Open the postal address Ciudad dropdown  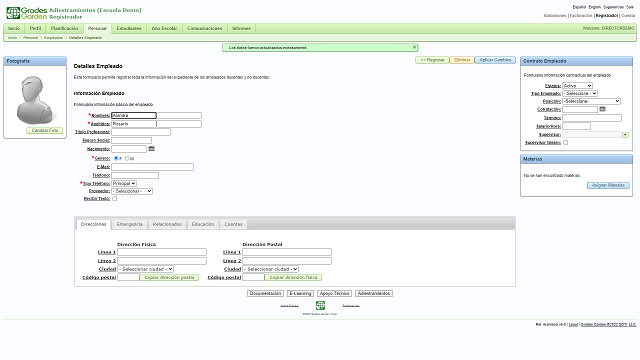(271, 269)
